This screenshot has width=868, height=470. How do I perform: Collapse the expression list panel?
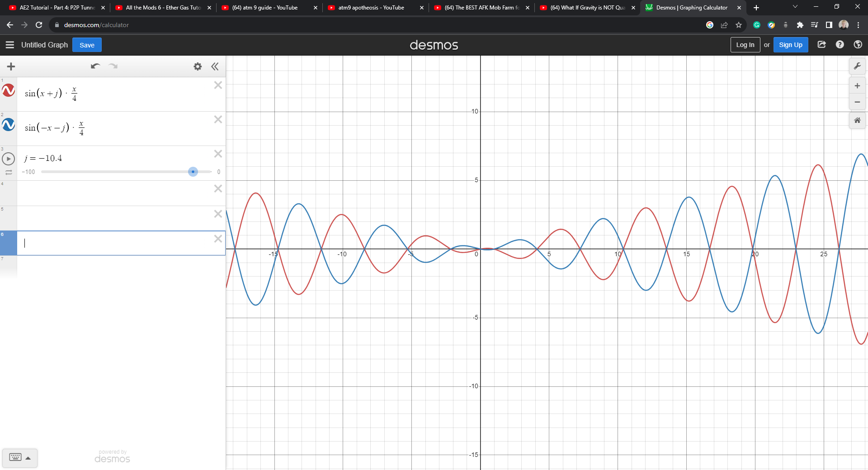click(x=215, y=66)
